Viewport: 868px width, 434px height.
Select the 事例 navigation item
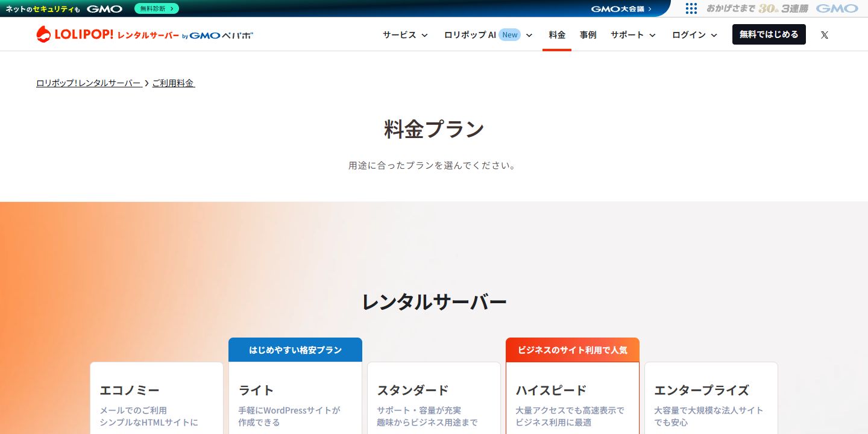click(588, 35)
